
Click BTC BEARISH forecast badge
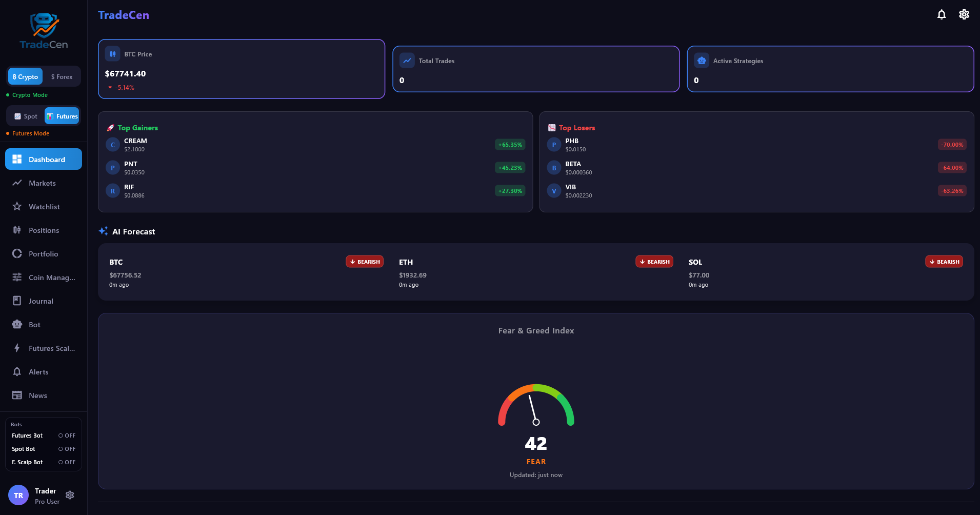pos(365,262)
